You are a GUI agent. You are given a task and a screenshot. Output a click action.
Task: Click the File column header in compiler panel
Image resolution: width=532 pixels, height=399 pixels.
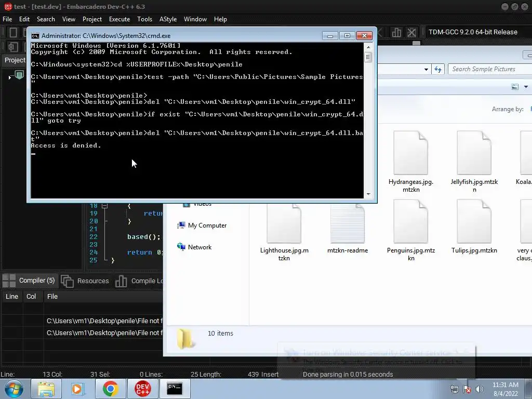tap(103, 296)
